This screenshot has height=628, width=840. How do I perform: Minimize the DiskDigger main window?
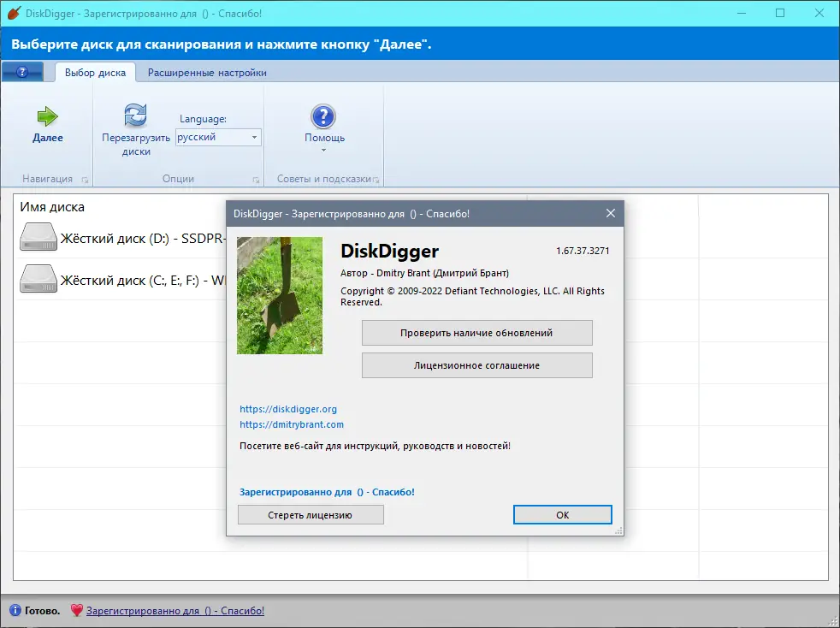coord(742,13)
